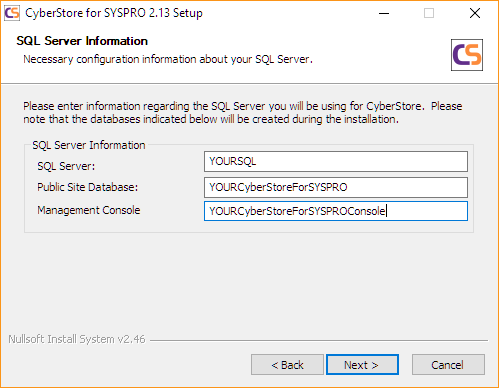499x388 pixels.
Task: Place cursor in Management Console field
Action: [x=336, y=211]
